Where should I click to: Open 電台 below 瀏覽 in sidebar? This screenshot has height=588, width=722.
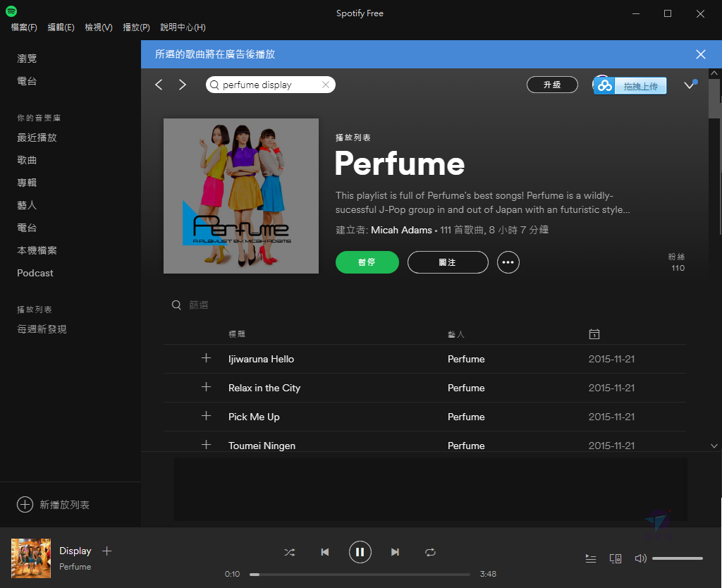(x=27, y=81)
